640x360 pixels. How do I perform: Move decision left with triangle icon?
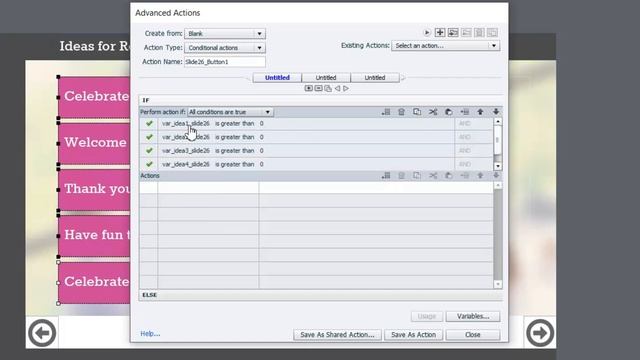pos(338,89)
